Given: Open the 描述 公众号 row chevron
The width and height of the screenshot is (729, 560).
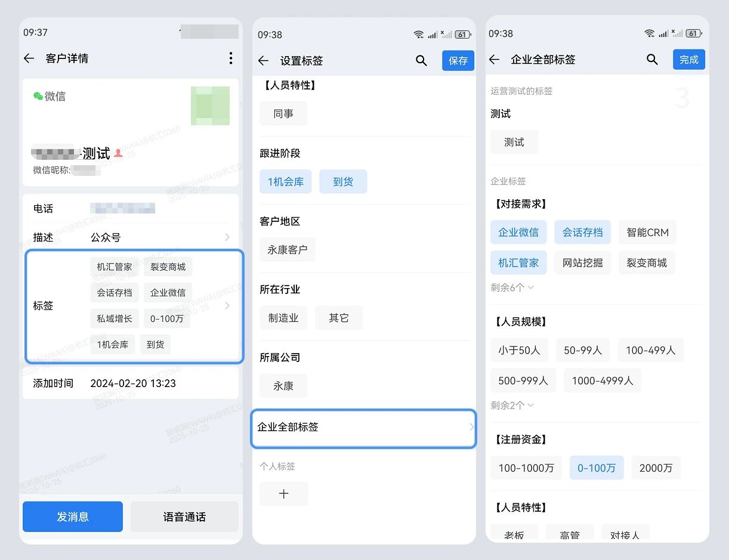Looking at the screenshot, I should [227, 237].
